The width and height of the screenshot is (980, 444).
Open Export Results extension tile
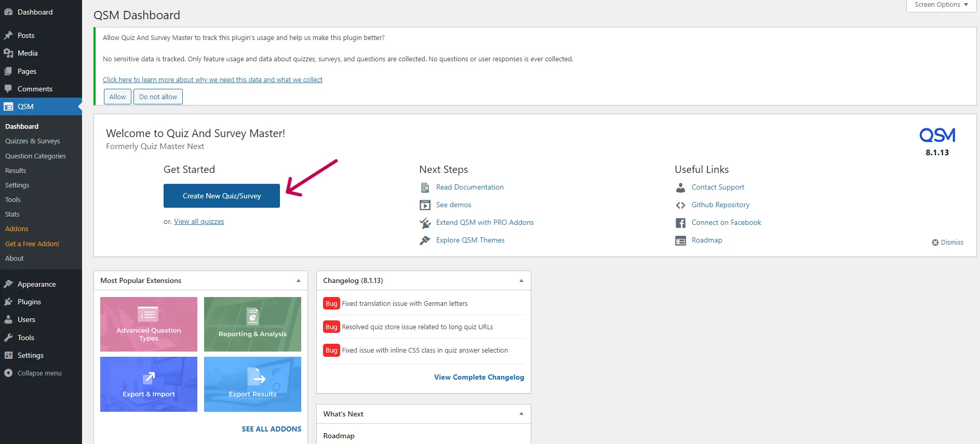click(x=252, y=384)
